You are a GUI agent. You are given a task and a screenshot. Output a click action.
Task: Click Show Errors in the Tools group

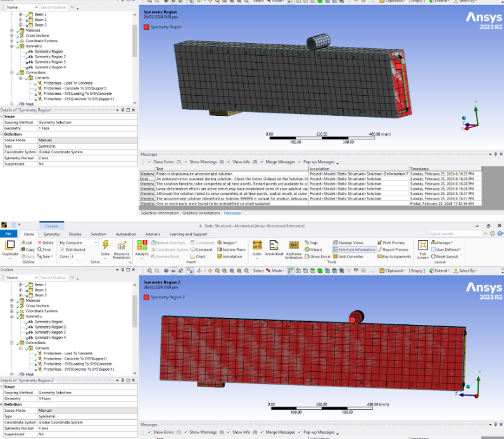pyautogui.click(x=318, y=257)
